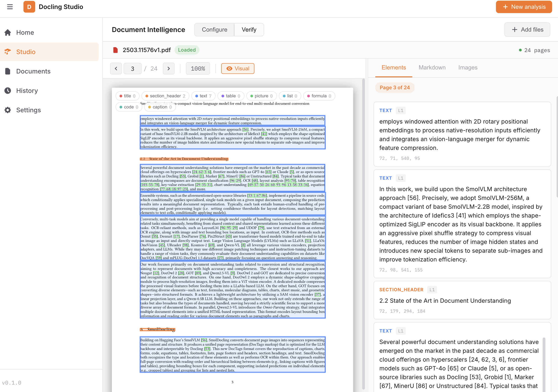Viewport: 558px width, 392px height.
Task: Click the History clock icon
Action: point(8,91)
